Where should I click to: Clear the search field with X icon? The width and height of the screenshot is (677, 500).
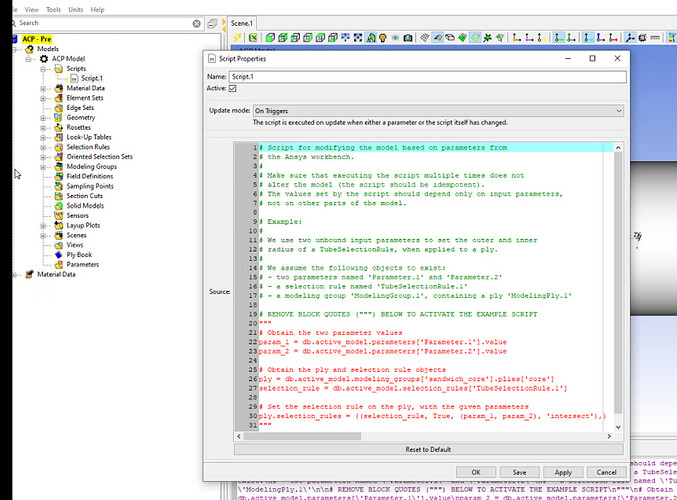coord(196,24)
